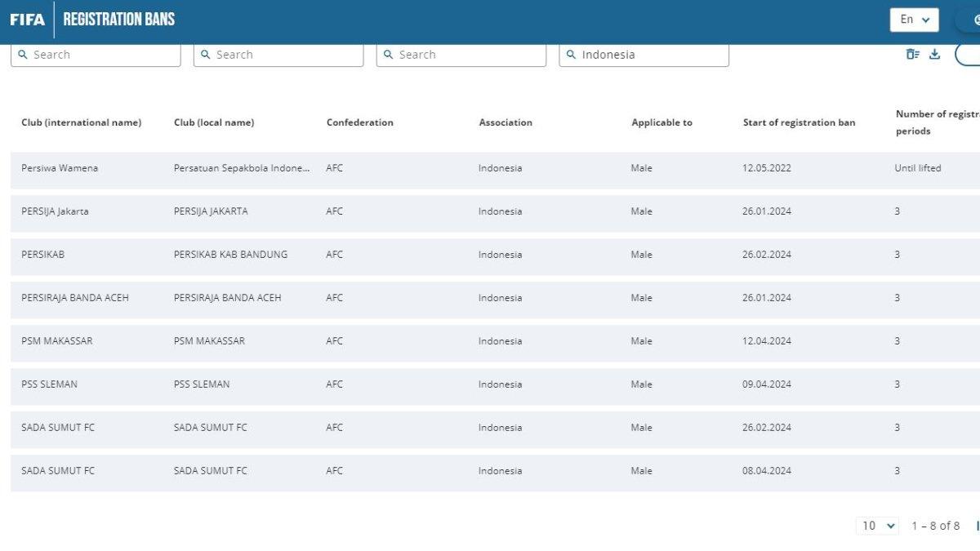Image resolution: width=980 pixels, height=551 pixels.
Task: Select the PERSIKAB KAB BANDUNG cell
Action: click(230, 255)
